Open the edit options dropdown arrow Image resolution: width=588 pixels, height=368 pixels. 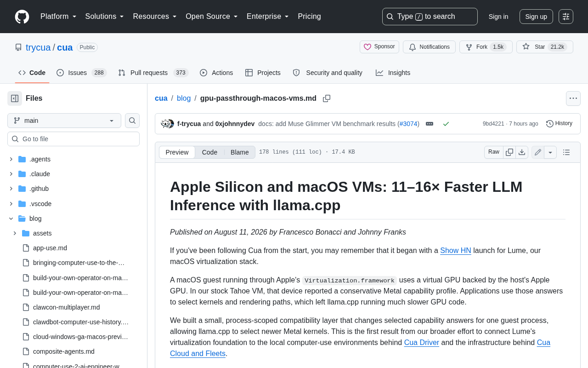[x=550, y=152]
